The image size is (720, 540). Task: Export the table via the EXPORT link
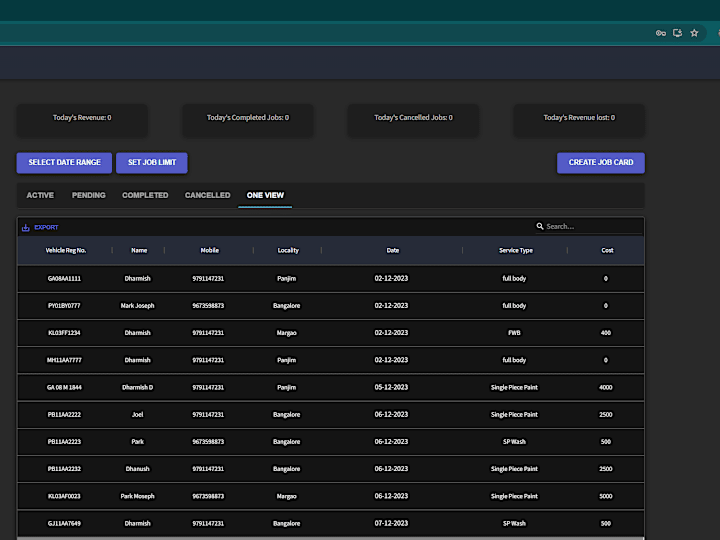click(46, 227)
